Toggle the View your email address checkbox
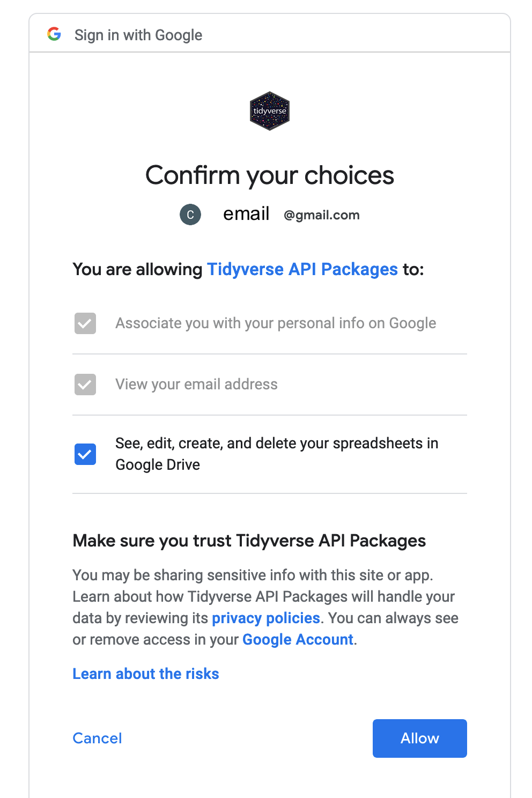 click(x=85, y=385)
